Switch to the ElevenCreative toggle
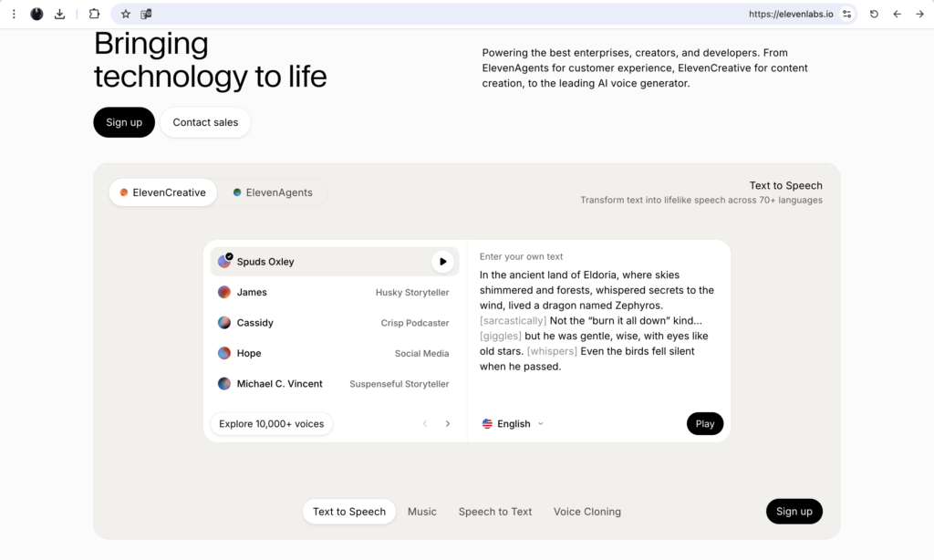Viewport: 934px width, 560px height. [x=163, y=192]
